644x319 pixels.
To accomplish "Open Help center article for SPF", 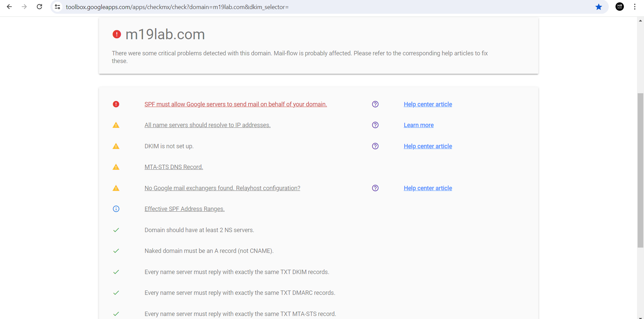I will tap(428, 104).
